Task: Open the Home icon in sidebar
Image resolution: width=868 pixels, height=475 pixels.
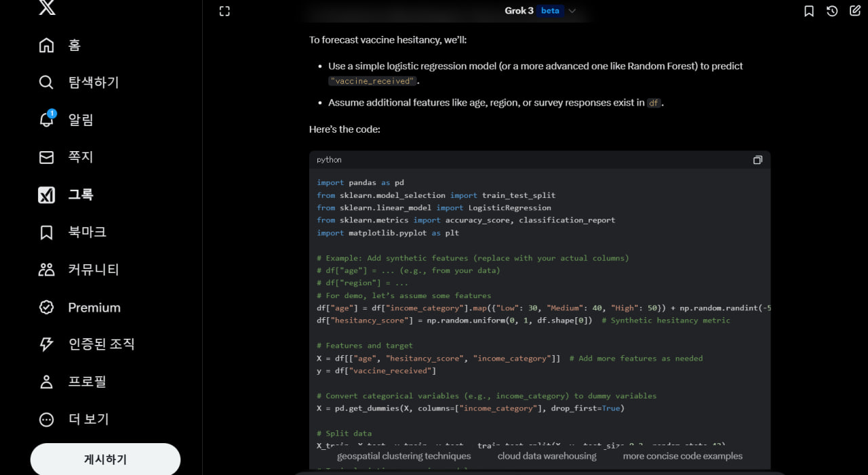Action: [x=46, y=45]
